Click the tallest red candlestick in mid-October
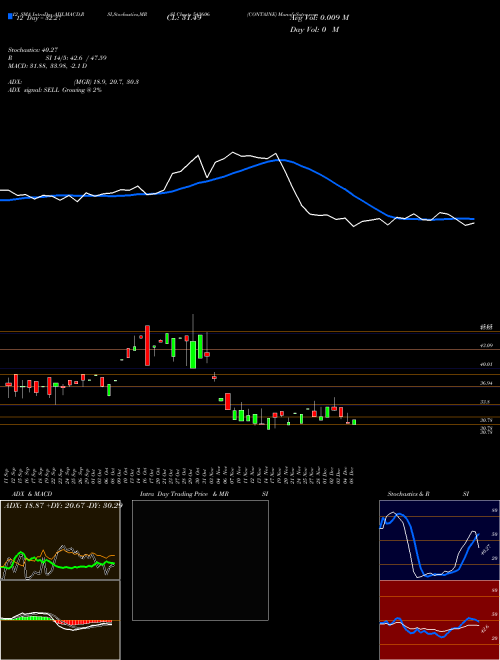Screen dimensions: 500x660 point(147,345)
